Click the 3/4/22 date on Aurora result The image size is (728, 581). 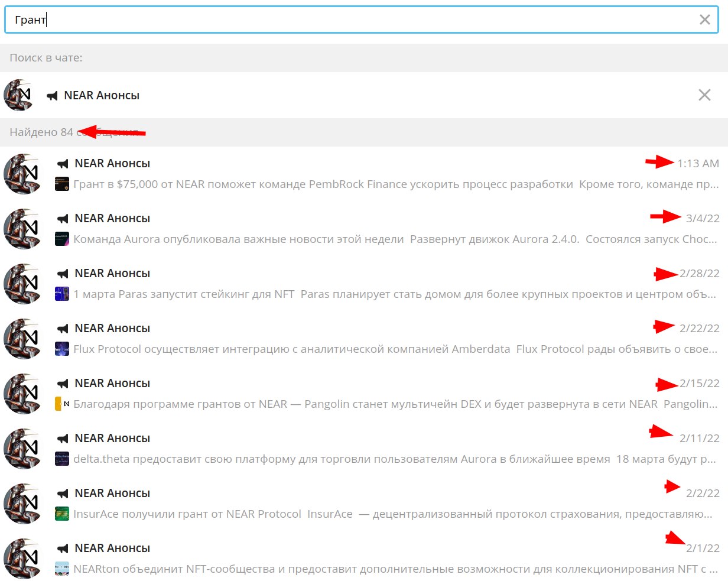pyautogui.click(x=702, y=219)
